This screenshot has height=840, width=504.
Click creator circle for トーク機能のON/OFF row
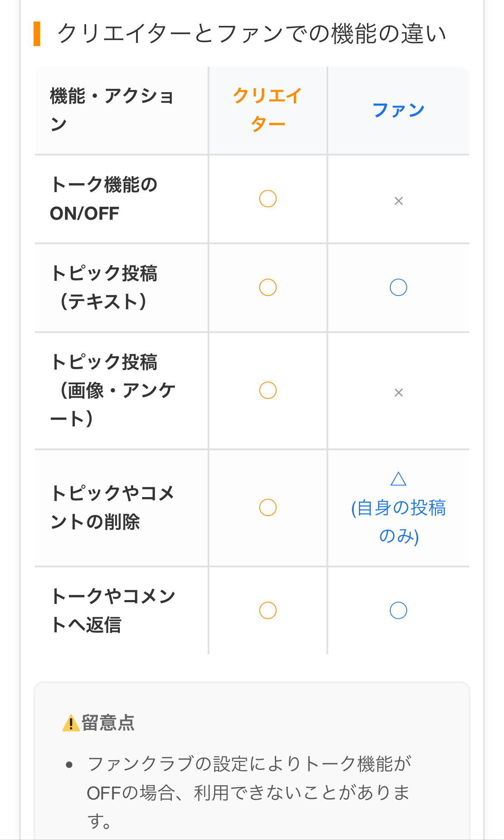click(268, 199)
